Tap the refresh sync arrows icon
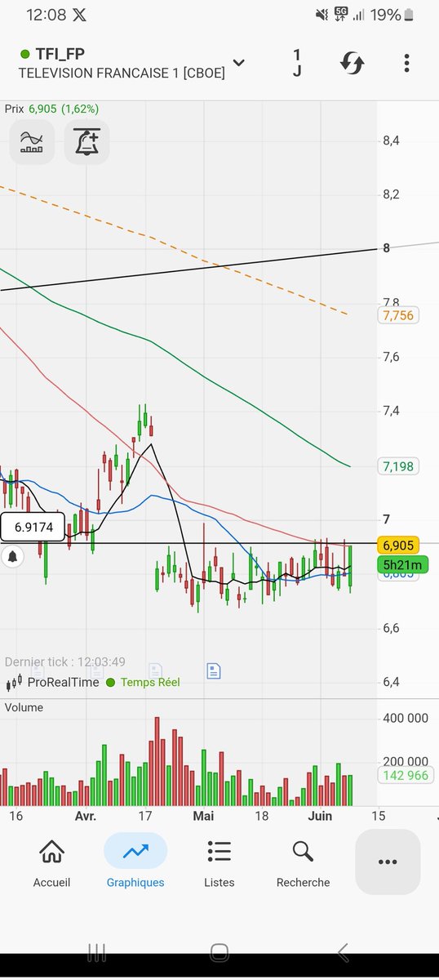The image size is (439, 980). [352, 64]
